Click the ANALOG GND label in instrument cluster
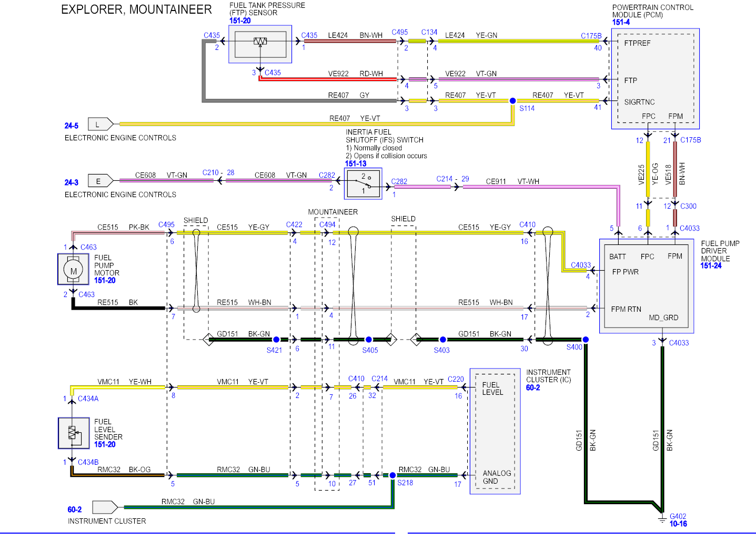 click(497, 477)
